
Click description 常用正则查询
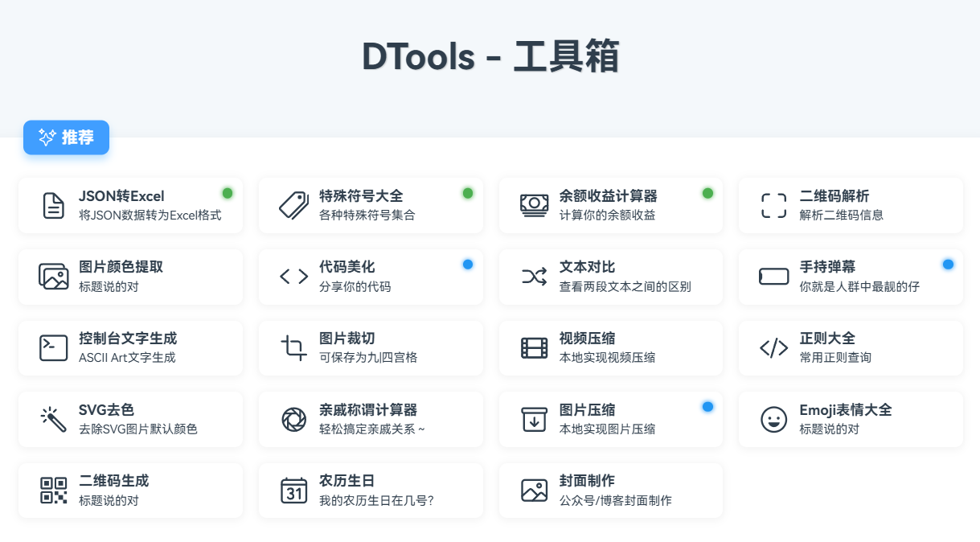pos(836,358)
